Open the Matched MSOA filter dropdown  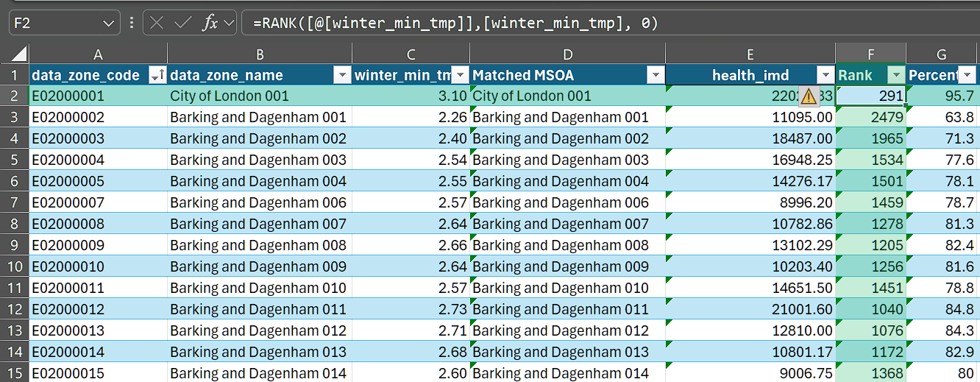(x=655, y=75)
